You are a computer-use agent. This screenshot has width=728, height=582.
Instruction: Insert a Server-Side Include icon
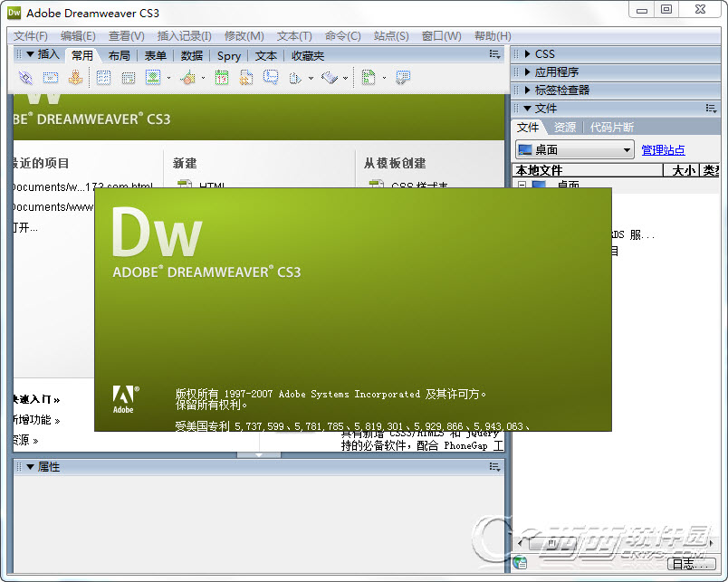pos(246,78)
